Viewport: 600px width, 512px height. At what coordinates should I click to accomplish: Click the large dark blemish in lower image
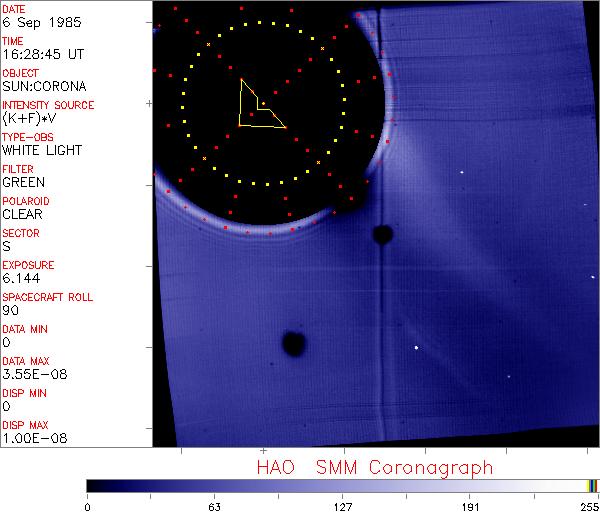tap(293, 344)
